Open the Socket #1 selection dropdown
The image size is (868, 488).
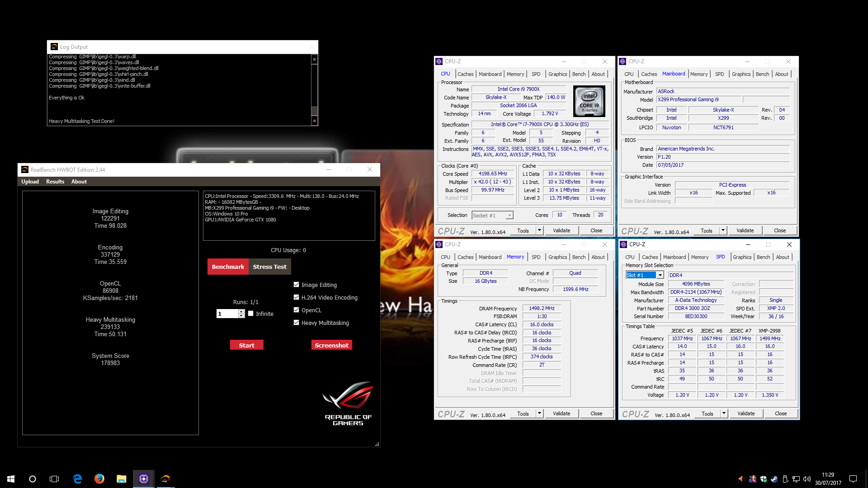point(509,216)
